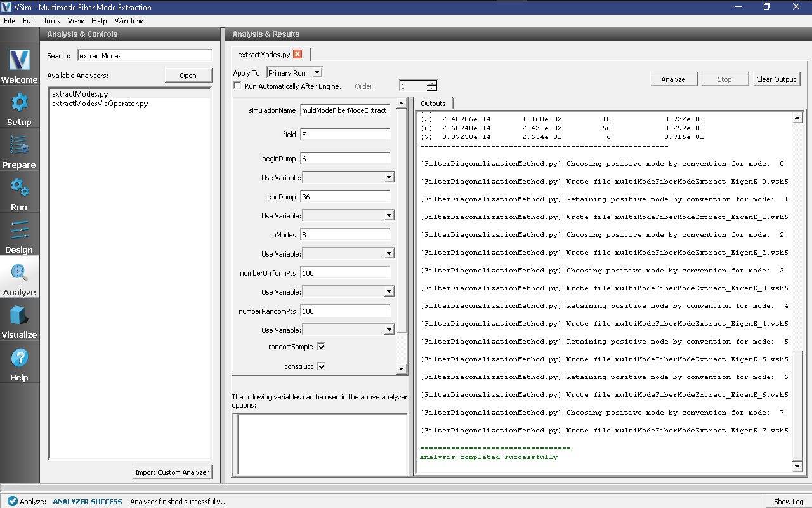Image resolution: width=812 pixels, height=508 pixels.
Task: Select extractModesViaOperator.py in analyzers list
Action: click(x=130, y=103)
